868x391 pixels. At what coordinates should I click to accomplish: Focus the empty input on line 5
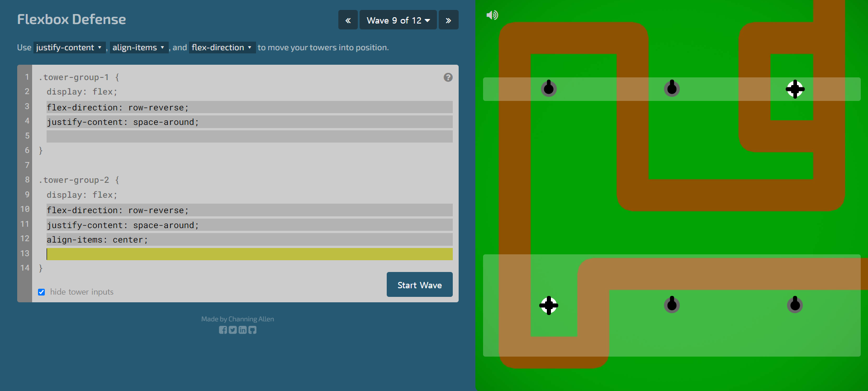pos(249,136)
